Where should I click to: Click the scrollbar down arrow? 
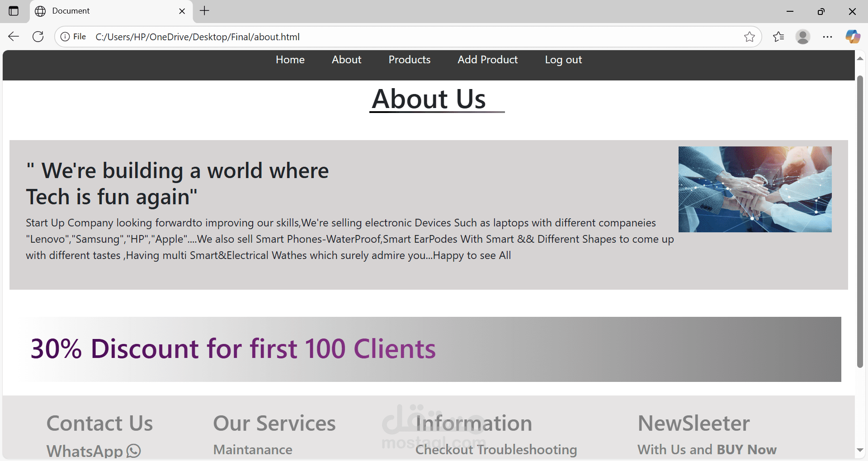pos(860,450)
